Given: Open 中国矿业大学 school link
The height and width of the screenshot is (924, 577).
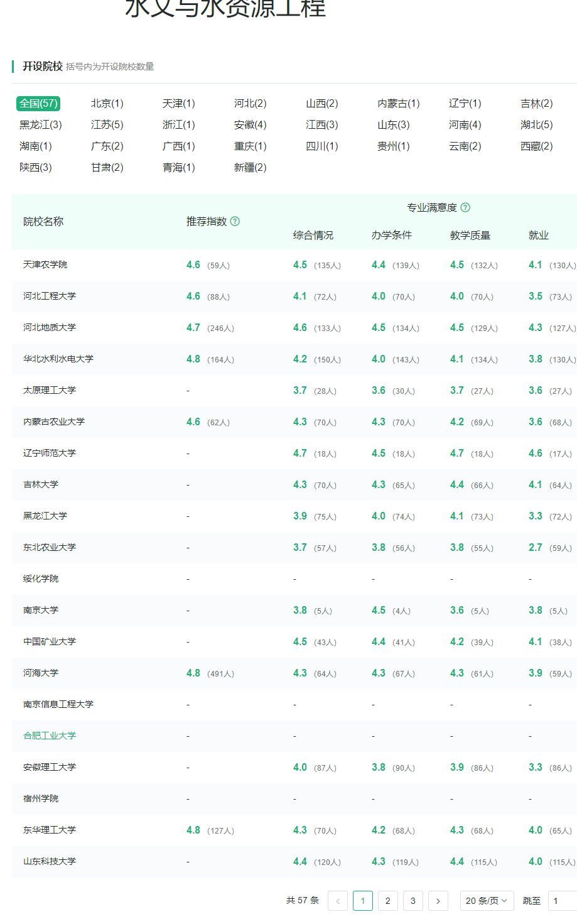Looking at the screenshot, I should (50, 641).
